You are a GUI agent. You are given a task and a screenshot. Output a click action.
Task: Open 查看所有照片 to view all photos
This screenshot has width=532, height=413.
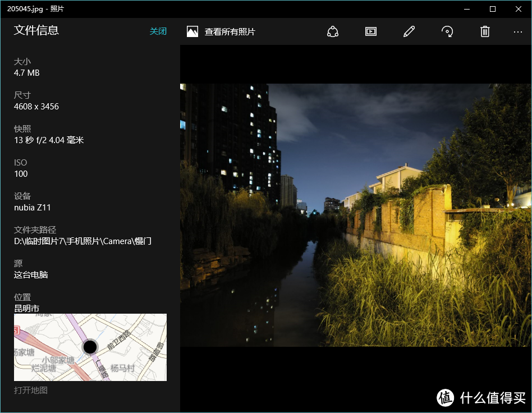point(230,32)
